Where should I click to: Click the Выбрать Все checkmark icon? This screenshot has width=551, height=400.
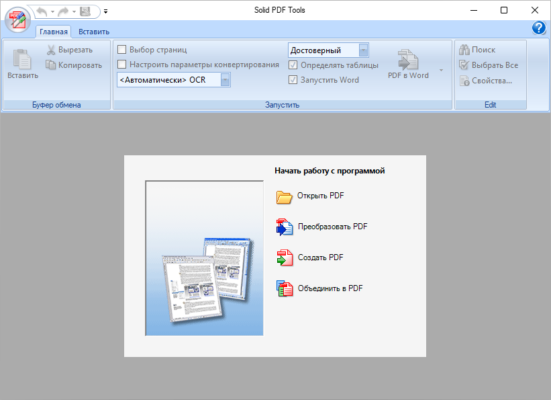click(x=464, y=65)
